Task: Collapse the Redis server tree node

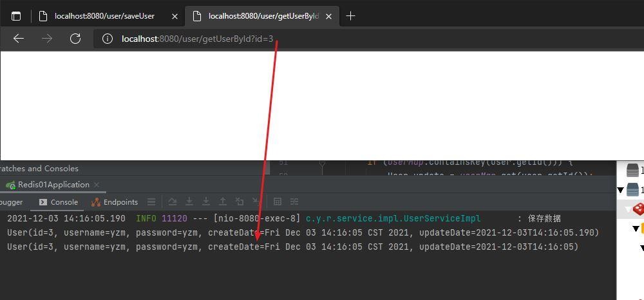Action: (629, 209)
